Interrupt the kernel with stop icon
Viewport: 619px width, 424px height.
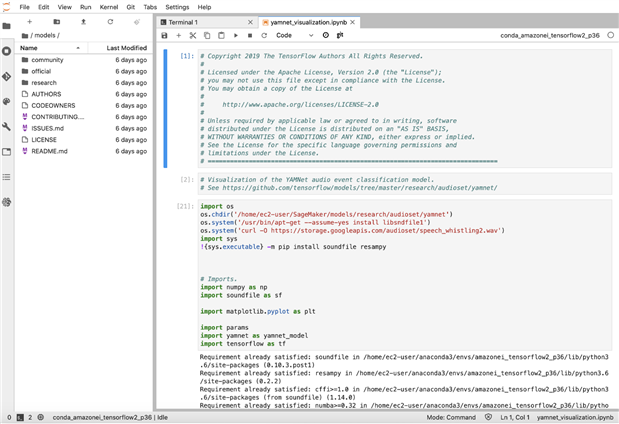tap(250, 36)
